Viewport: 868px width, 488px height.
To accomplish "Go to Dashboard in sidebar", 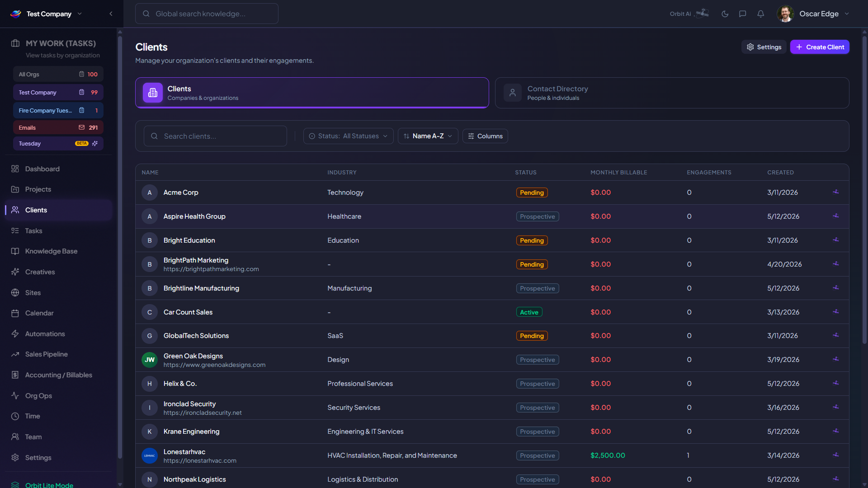I will (x=58, y=169).
